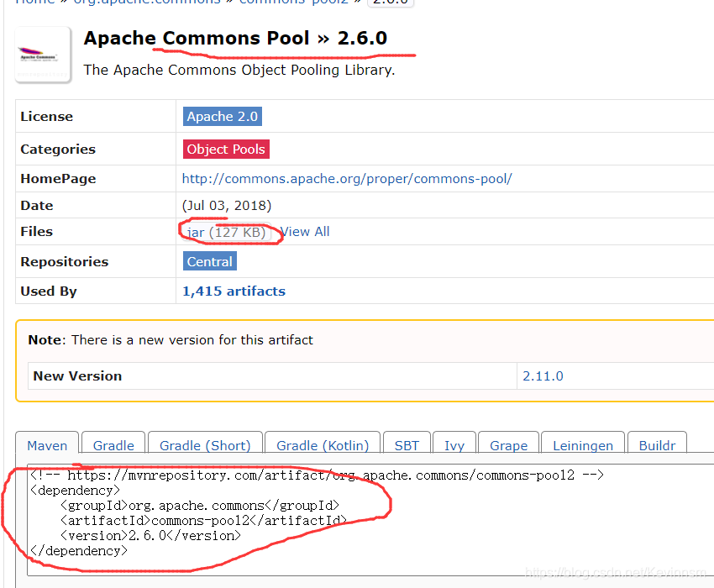Click View All files link
714x588 pixels.
pyautogui.click(x=305, y=232)
